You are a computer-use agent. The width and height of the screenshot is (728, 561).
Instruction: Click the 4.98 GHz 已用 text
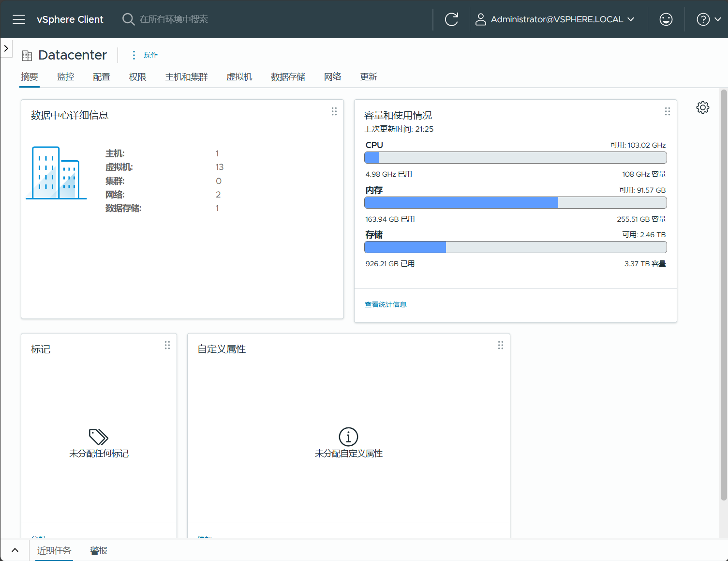(389, 174)
